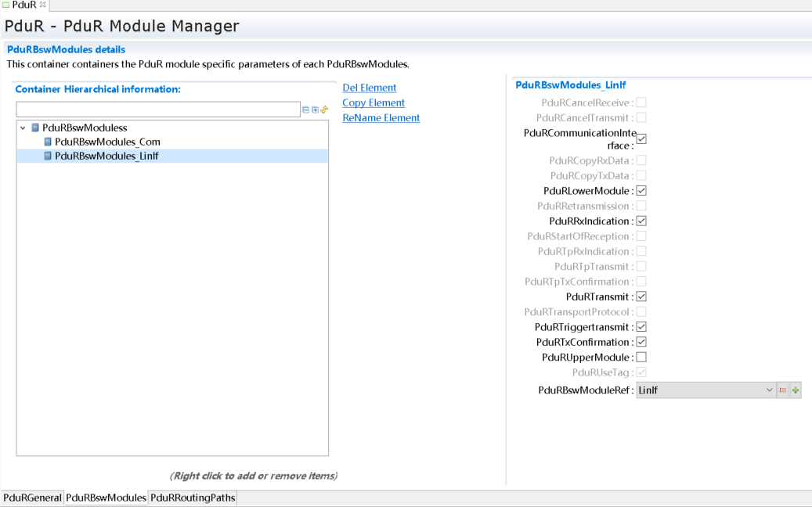
Task: Uncheck the PduRLowerModule checkbox
Action: 641,191
